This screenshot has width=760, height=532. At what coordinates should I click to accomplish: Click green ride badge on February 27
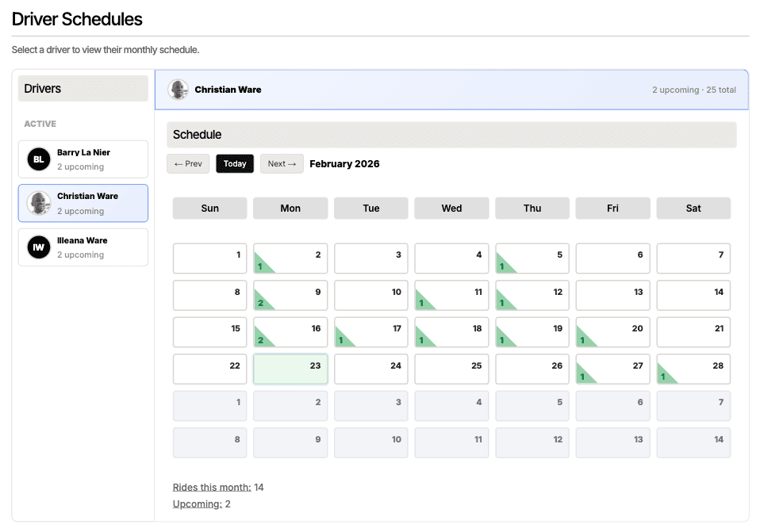click(x=583, y=376)
